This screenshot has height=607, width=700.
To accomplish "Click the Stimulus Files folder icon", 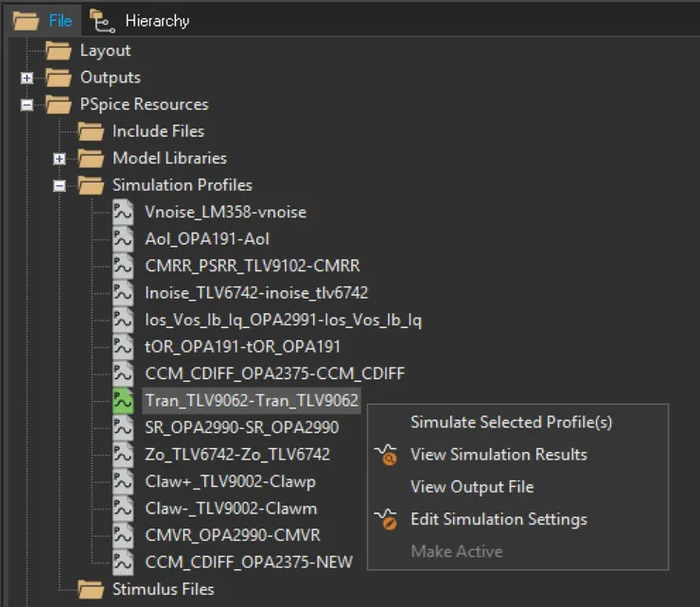I will [91, 589].
